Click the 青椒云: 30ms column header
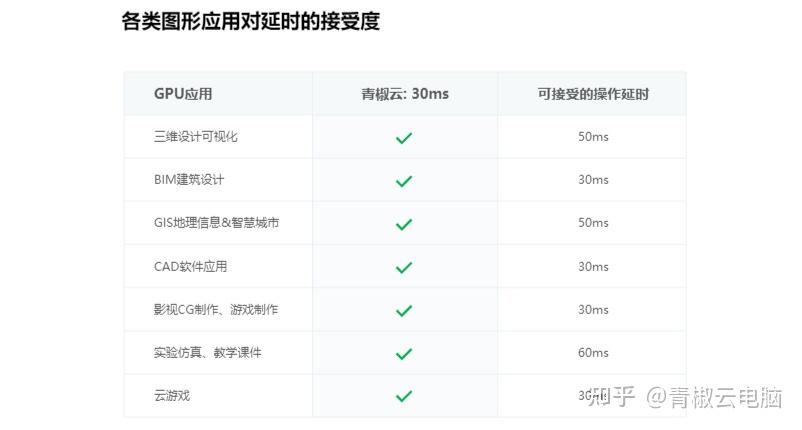 405,94
